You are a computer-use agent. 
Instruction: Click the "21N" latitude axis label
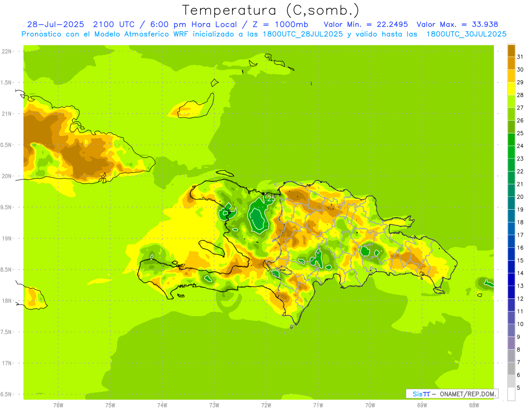[x=7, y=114]
